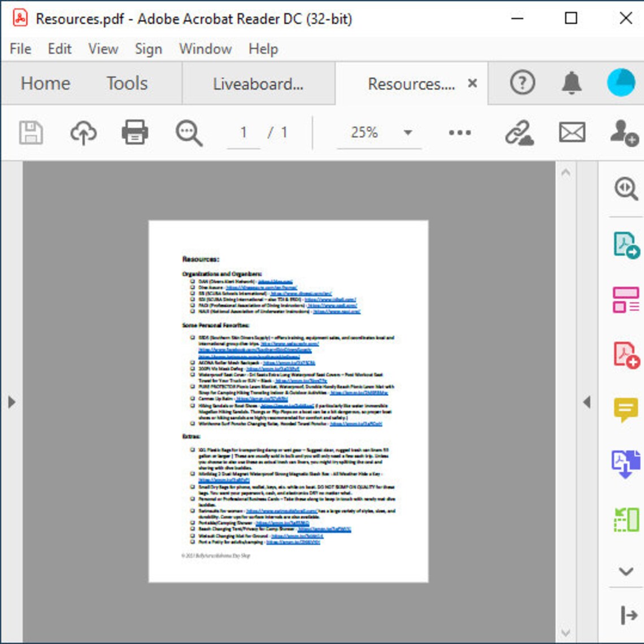Expand more toolbar options via ellipsis
Screen dimensions: 644x644
(459, 132)
